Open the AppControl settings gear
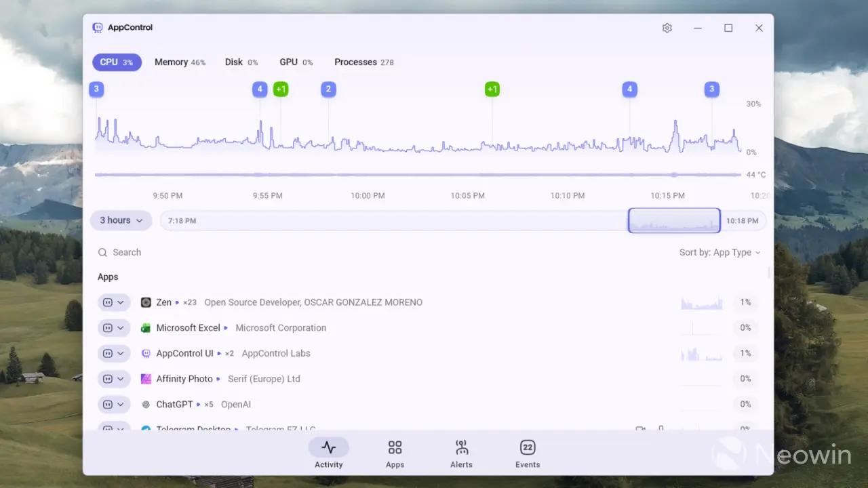This screenshot has height=488, width=868. point(667,28)
